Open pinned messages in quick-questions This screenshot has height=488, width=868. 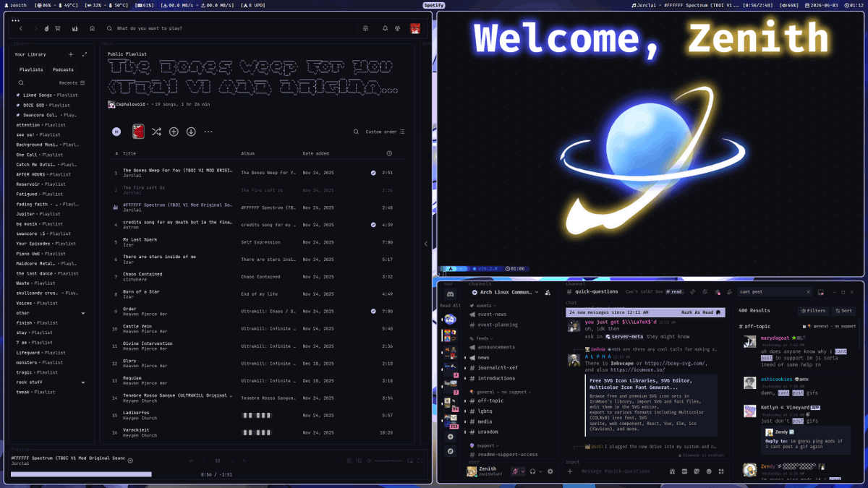(718, 292)
